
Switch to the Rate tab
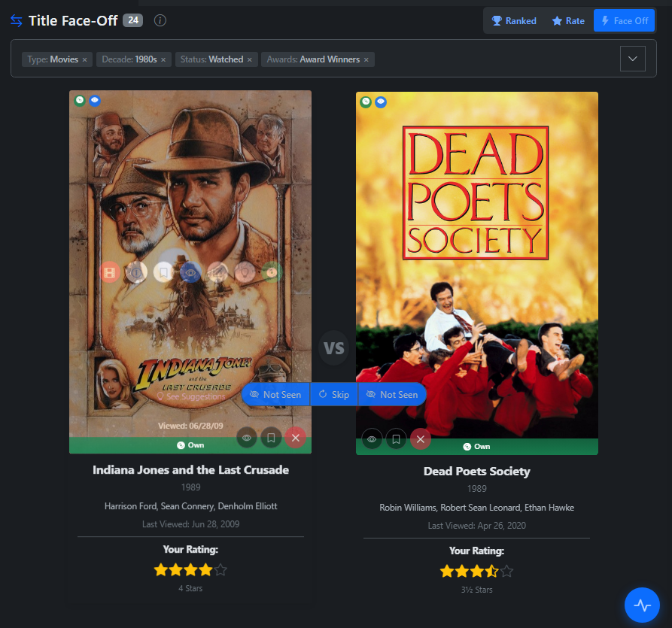click(x=568, y=21)
